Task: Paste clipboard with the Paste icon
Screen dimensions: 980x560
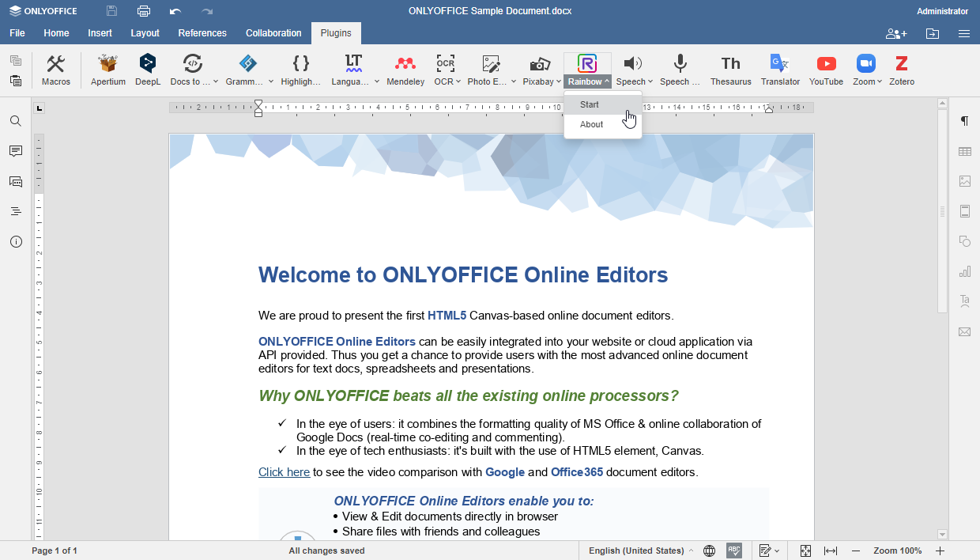Action: [x=16, y=81]
